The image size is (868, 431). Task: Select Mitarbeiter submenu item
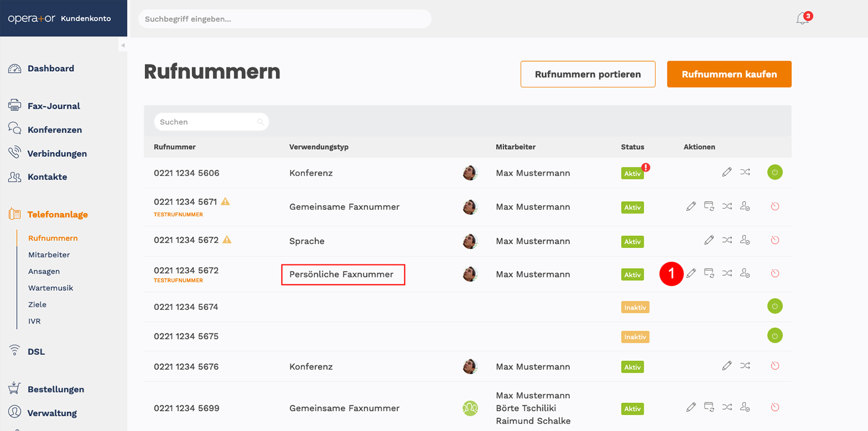[49, 254]
